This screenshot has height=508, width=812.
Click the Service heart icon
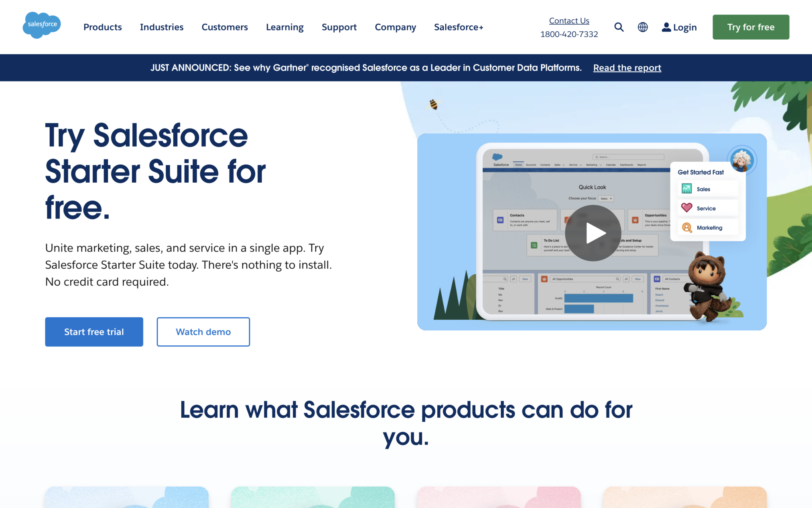[x=687, y=208]
